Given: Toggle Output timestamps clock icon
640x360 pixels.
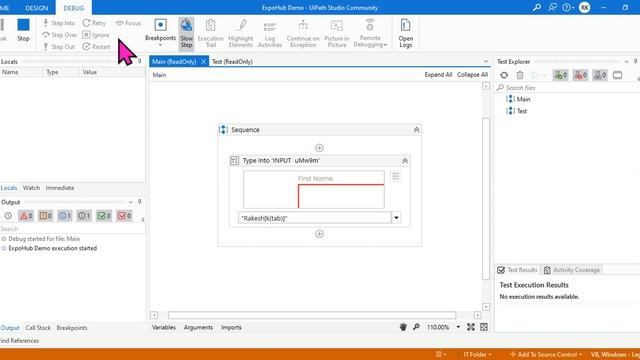Looking at the screenshot, I should [x=8, y=216].
